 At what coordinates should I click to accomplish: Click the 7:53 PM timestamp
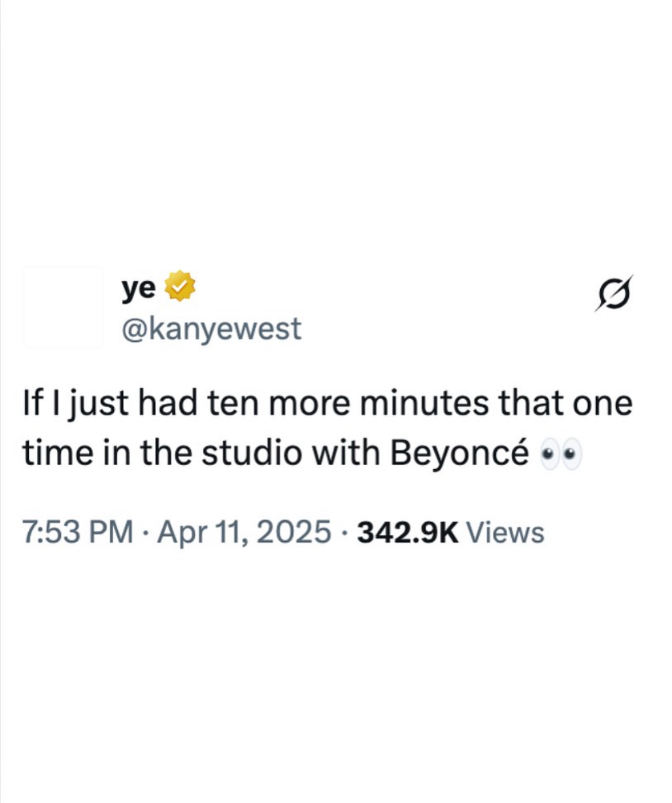pyautogui.click(x=78, y=532)
